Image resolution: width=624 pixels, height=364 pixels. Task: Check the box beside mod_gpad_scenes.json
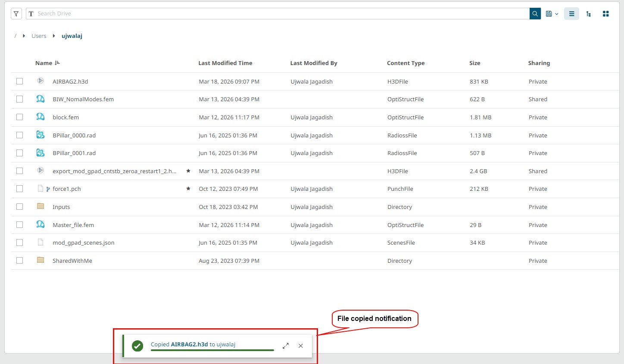[x=19, y=243]
